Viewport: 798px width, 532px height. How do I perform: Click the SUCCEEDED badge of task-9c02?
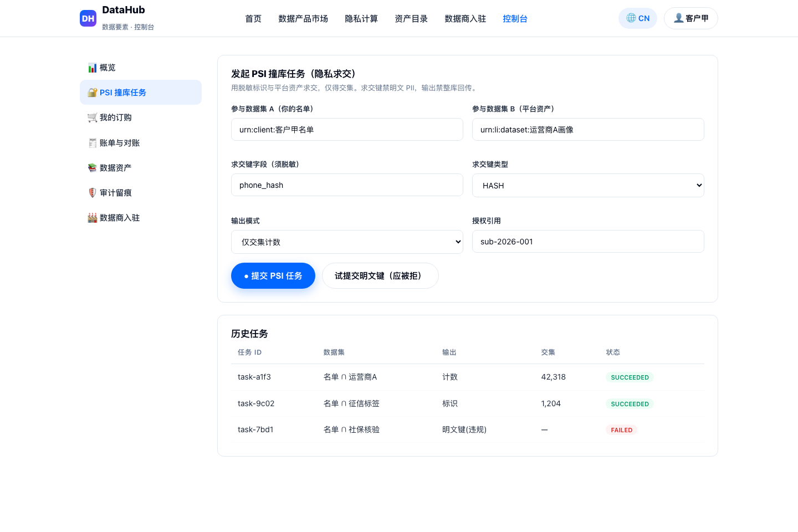coord(630,404)
